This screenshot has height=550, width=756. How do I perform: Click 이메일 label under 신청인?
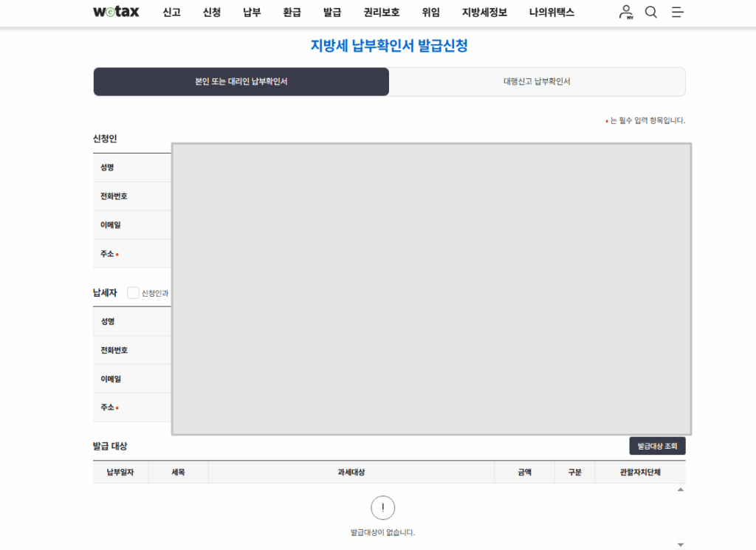click(111, 225)
